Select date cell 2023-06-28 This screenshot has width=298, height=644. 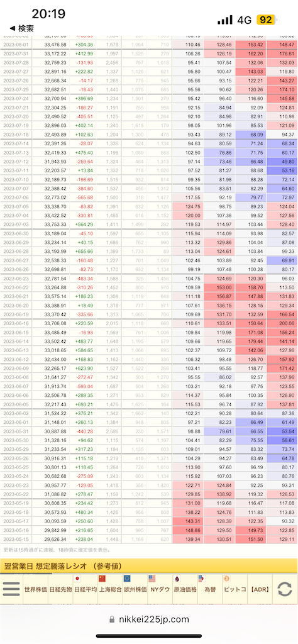(x=15, y=252)
